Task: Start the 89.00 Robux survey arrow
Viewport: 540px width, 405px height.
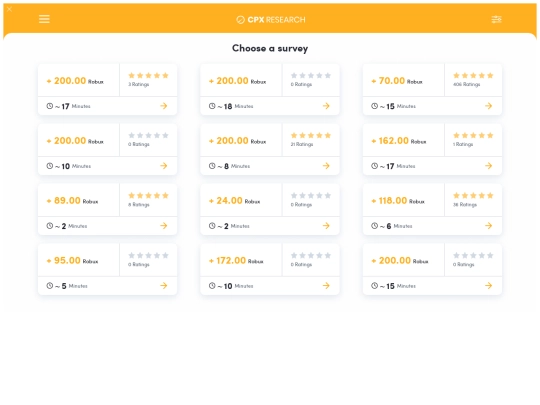Action: click(x=164, y=226)
